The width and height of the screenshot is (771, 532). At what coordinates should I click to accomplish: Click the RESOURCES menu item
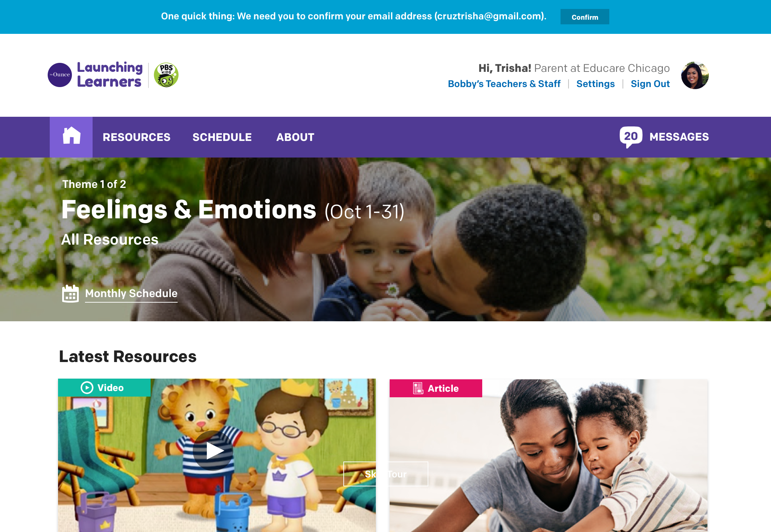pyautogui.click(x=136, y=136)
